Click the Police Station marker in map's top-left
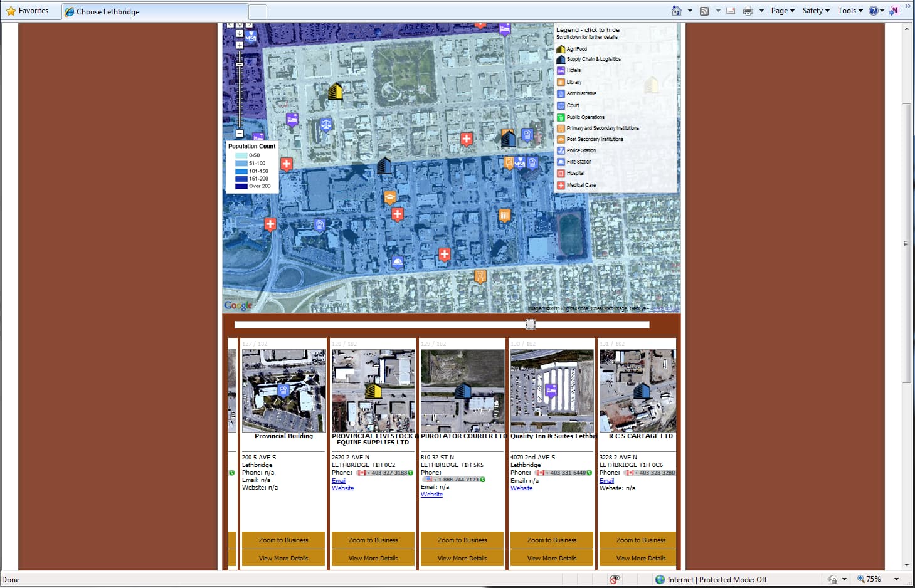915x588 pixels. pyautogui.click(x=251, y=37)
